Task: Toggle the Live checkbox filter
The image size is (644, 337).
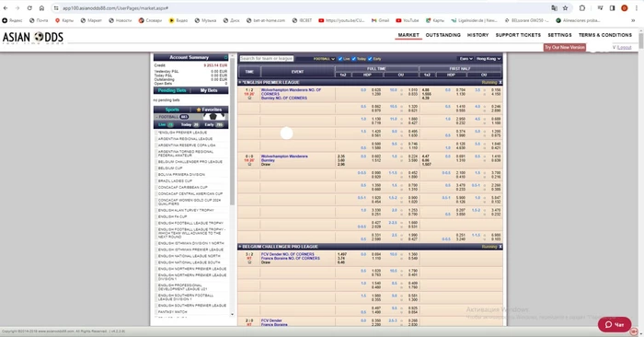Action: click(340, 59)
